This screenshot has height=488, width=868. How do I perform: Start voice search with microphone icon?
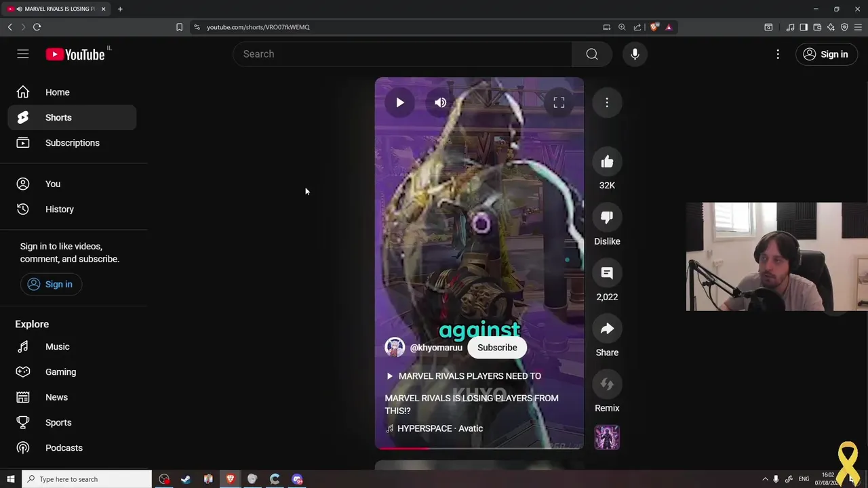click(x=635, y=54)
